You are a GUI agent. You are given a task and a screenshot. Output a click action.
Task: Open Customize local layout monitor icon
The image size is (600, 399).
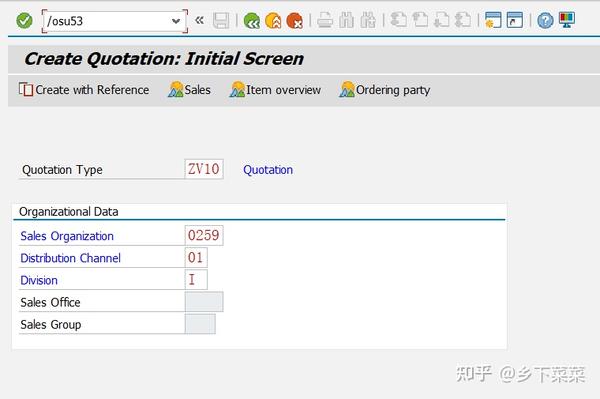pos(567,20)
